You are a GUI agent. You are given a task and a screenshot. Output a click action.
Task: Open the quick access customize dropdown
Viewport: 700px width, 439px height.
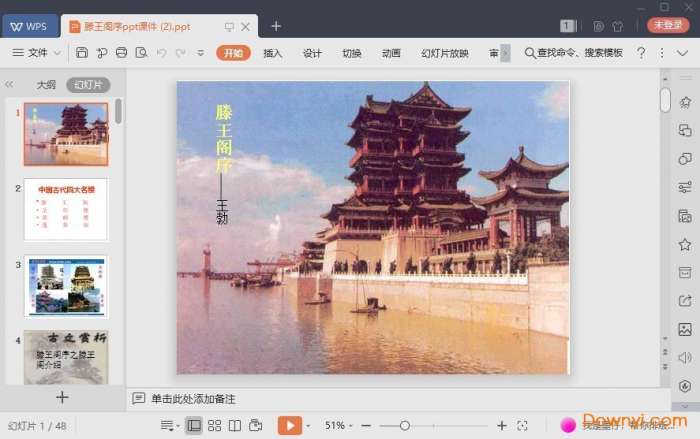(200, 53)
